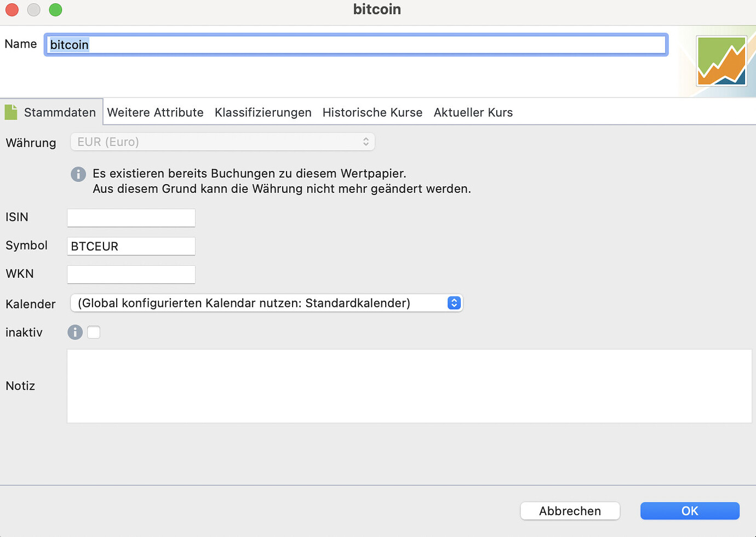
Task: Click inside the Notiz text area
Action: [x=409, y=386]
